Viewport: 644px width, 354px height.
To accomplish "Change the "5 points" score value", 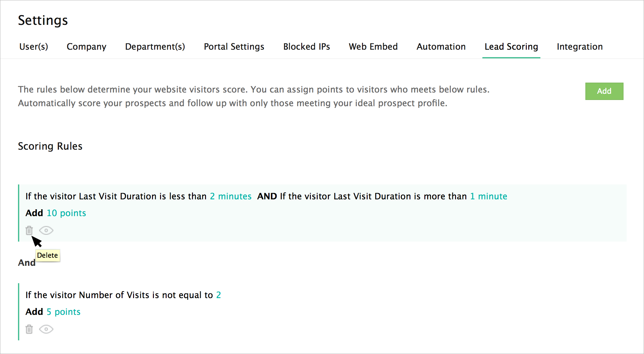I will point(63,312).
